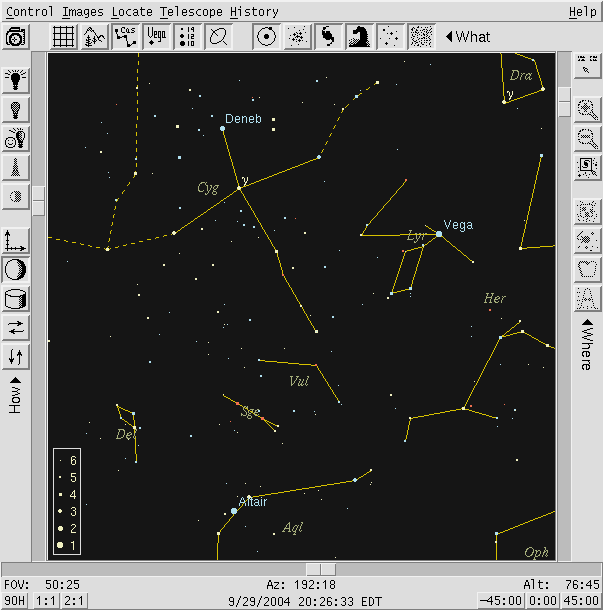Click the comet trail icon on right
The image size is (603, 610).
click(x=587, y=240)
